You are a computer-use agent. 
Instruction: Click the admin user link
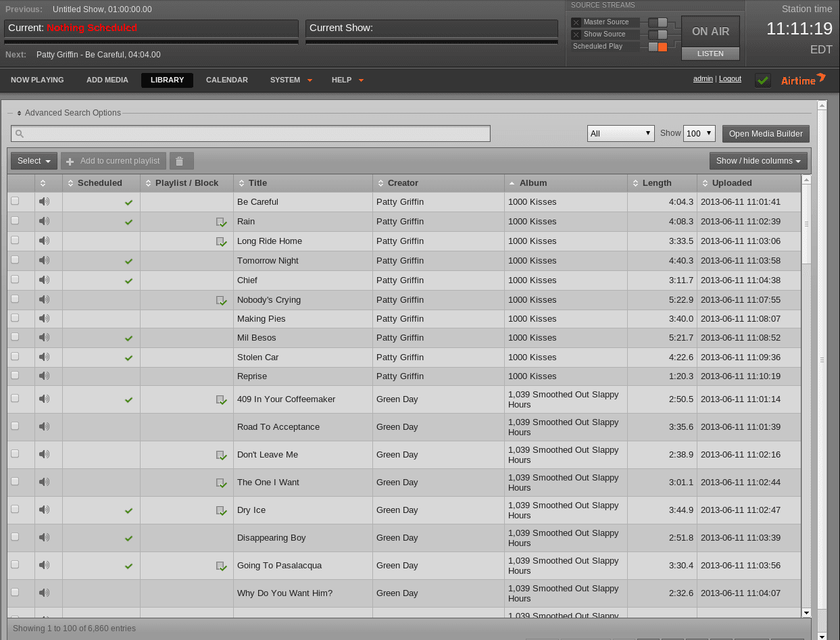tap(703, 79)
